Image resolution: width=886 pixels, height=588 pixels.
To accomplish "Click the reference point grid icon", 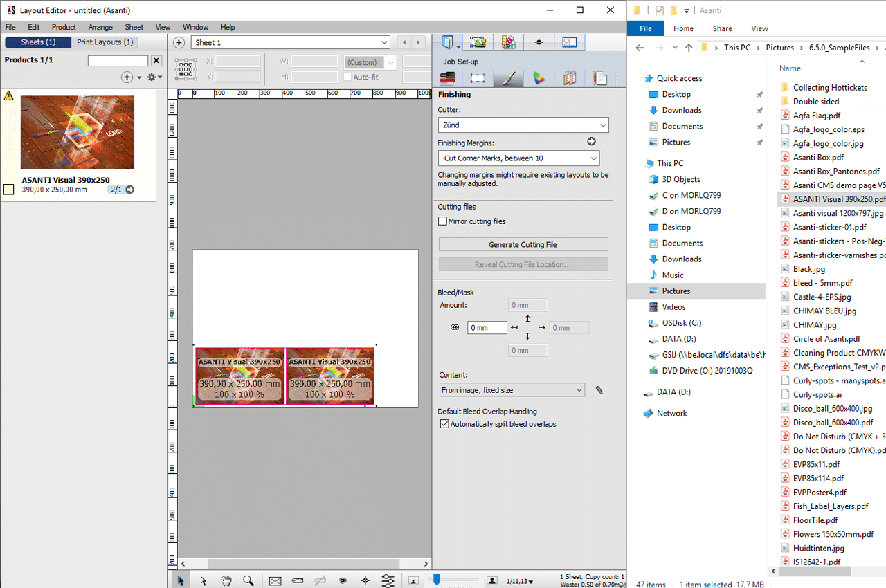I will [186, 69].
